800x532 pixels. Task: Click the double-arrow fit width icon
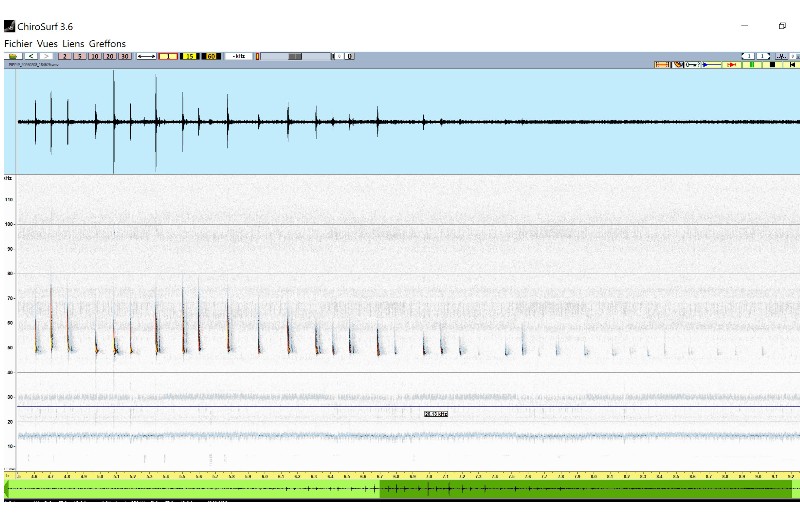click(146, 56)
